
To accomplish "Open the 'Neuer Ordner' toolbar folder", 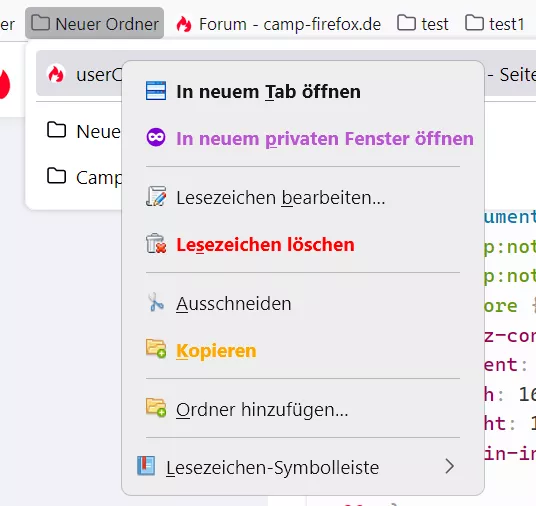I will click(94, 23).
